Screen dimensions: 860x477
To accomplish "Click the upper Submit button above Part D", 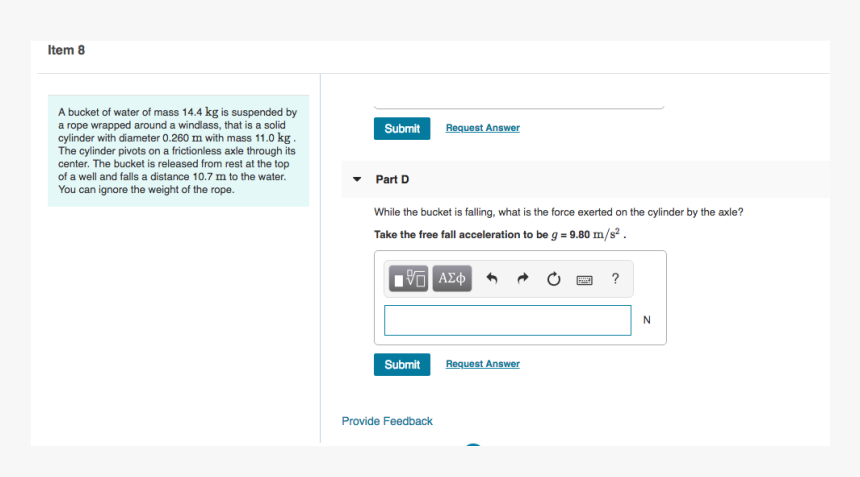I will (x=402, y=129).
